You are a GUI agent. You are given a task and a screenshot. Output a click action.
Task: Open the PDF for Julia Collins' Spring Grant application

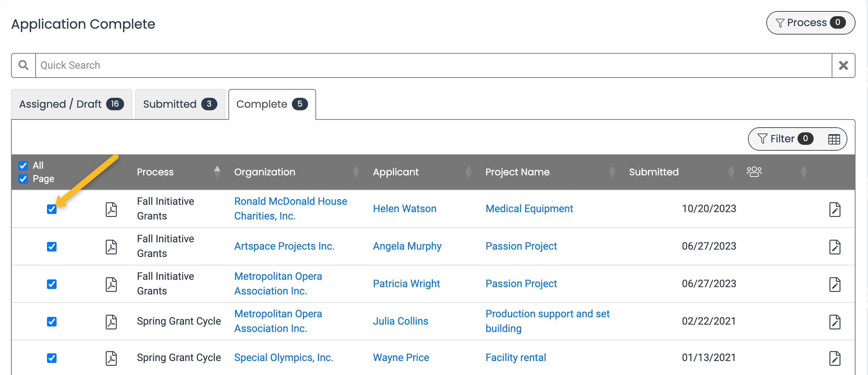click(111, 321)
